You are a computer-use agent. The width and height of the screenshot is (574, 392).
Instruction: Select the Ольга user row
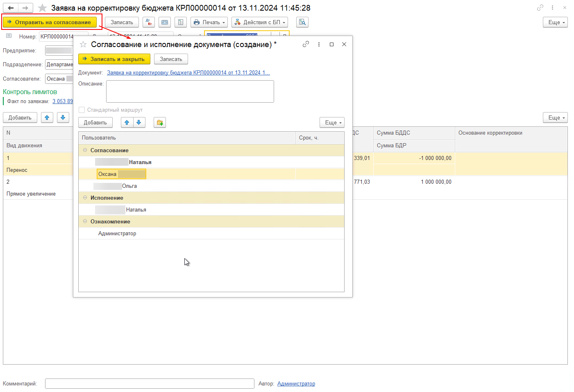[211, 186]
